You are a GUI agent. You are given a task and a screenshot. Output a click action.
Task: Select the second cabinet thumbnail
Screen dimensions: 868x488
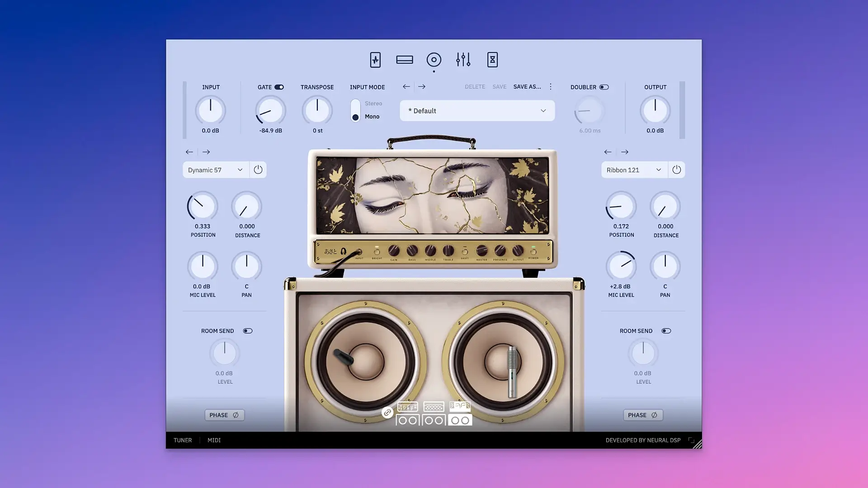pyautogui.click(x=434, y=420)
